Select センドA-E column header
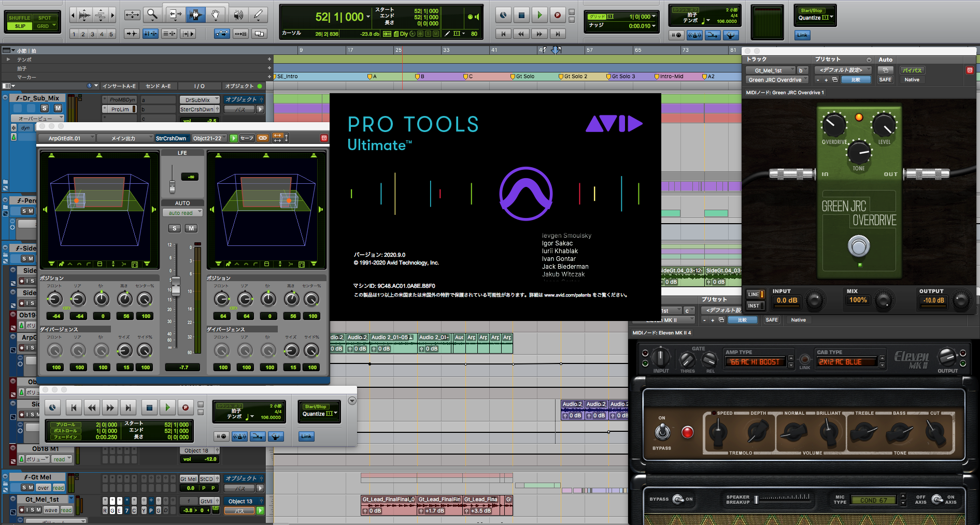 click(x=158, y=86)
